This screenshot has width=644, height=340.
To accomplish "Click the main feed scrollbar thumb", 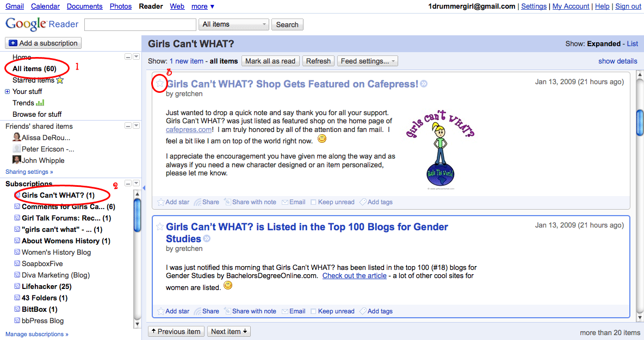I will click(x=640, y=122).
